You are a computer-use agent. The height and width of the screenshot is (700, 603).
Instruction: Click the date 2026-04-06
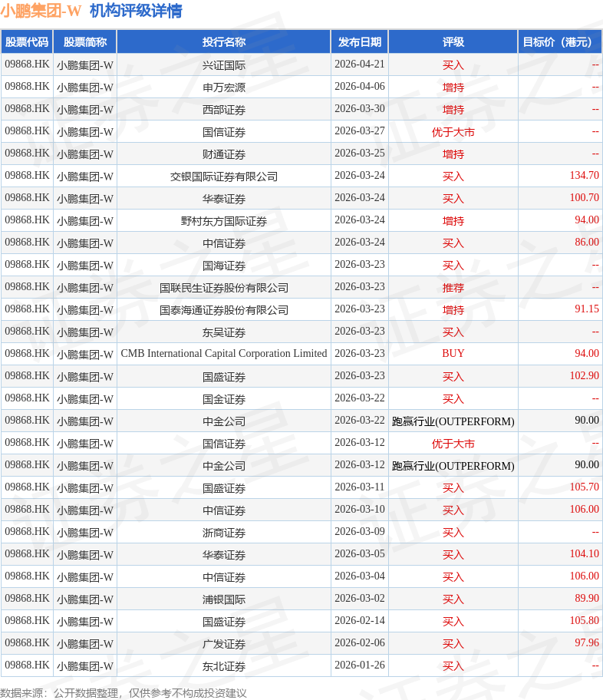click(x=359, y=87)
